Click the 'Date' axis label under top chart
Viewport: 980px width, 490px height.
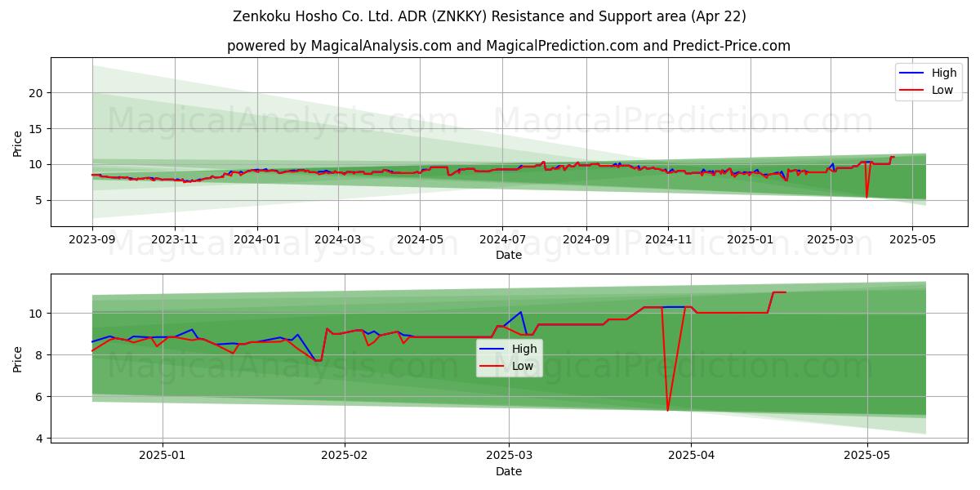click(508, 255)
